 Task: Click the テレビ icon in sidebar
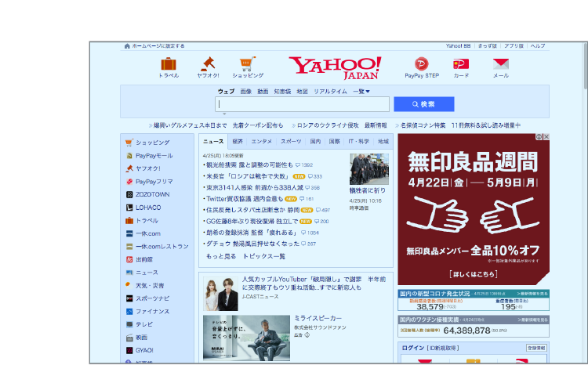[129, 324]
